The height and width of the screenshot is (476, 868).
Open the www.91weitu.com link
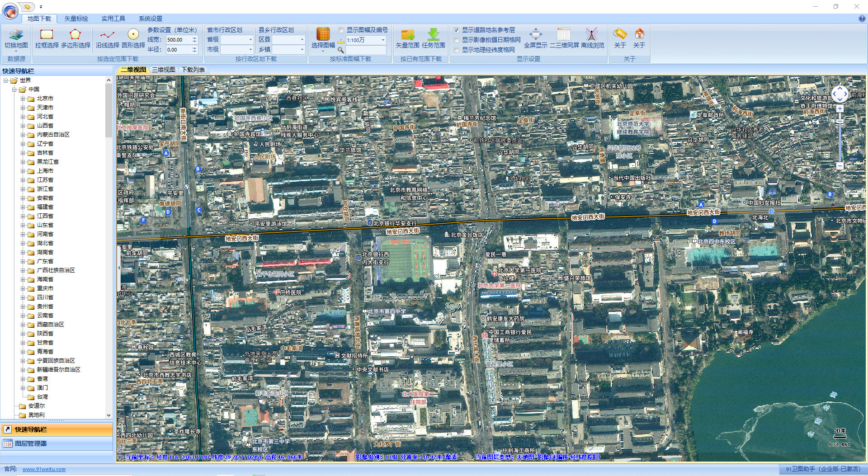click(44, 469)
